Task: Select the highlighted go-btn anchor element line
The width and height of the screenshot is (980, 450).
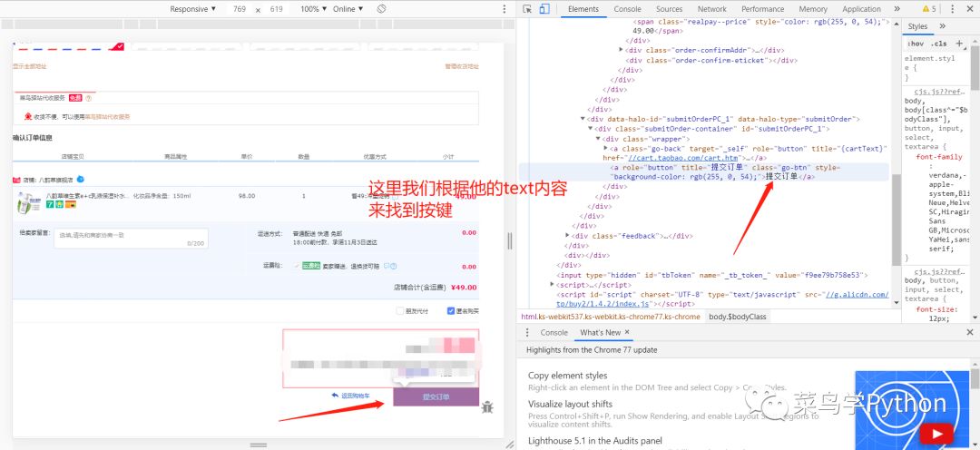Action: [x=704, y=172]
